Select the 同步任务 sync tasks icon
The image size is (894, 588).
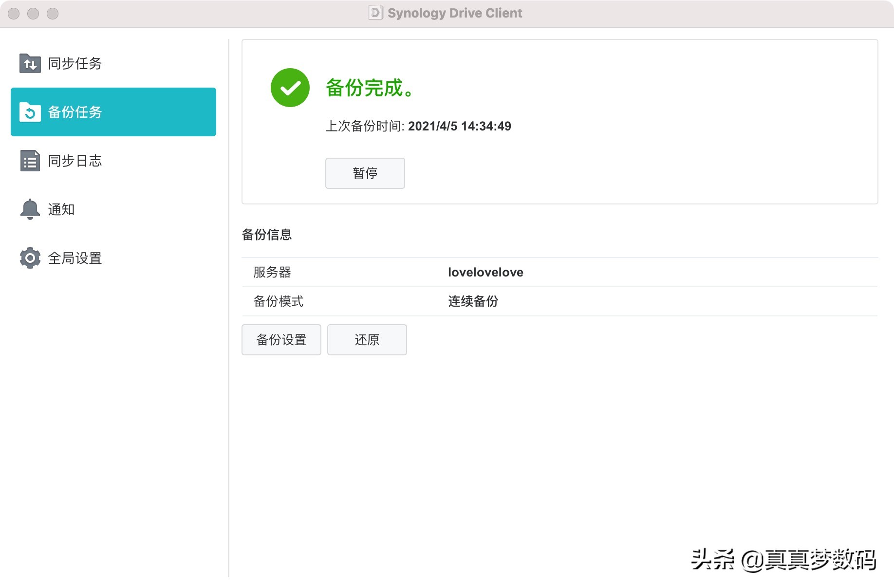[30, 63]
